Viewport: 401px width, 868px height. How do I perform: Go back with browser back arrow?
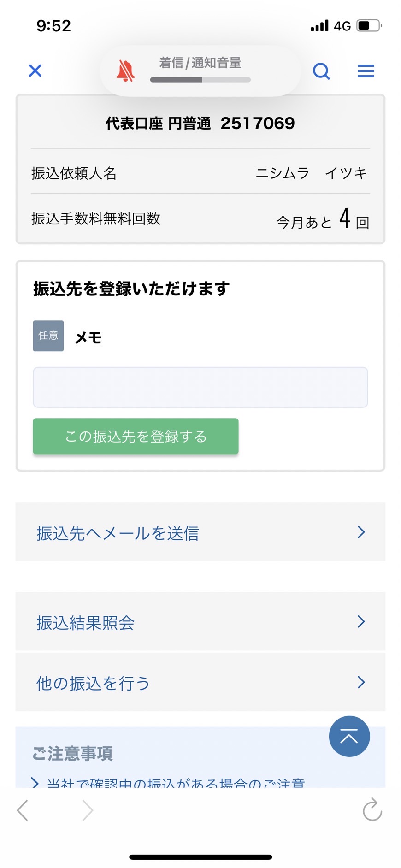point(23,810)
